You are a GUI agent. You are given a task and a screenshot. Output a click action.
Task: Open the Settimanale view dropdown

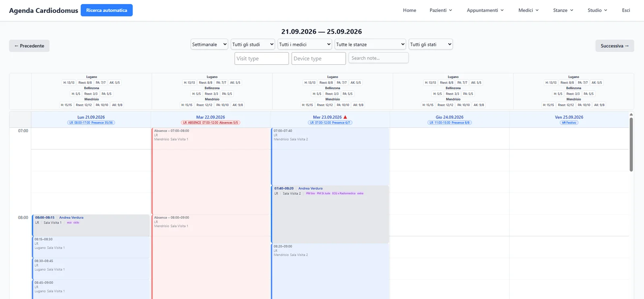[x=209, y=45]
